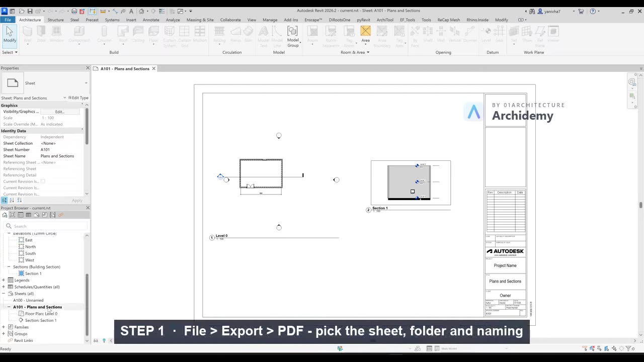
Task: Select A100 - Unnamed sheet
Action: coord(28,300)
